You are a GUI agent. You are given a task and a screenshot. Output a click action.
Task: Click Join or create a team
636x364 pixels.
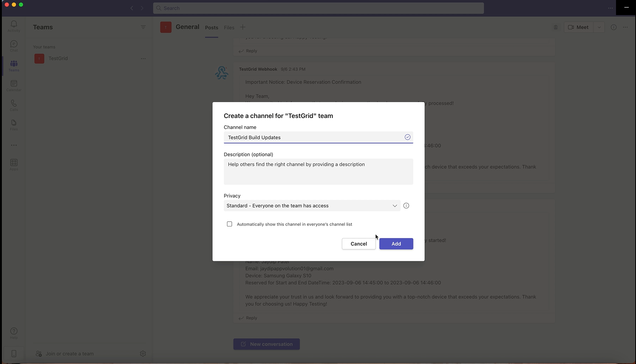click(69, 354)
